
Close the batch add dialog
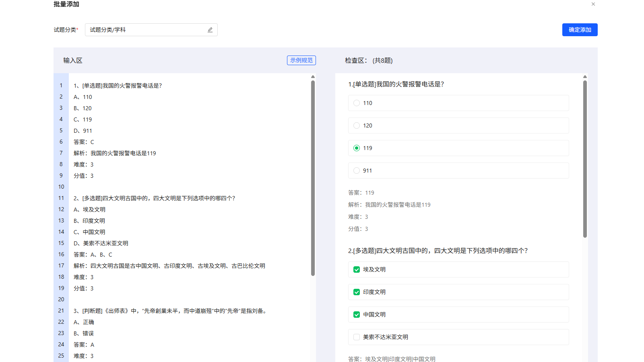click(x=593, y=4)
